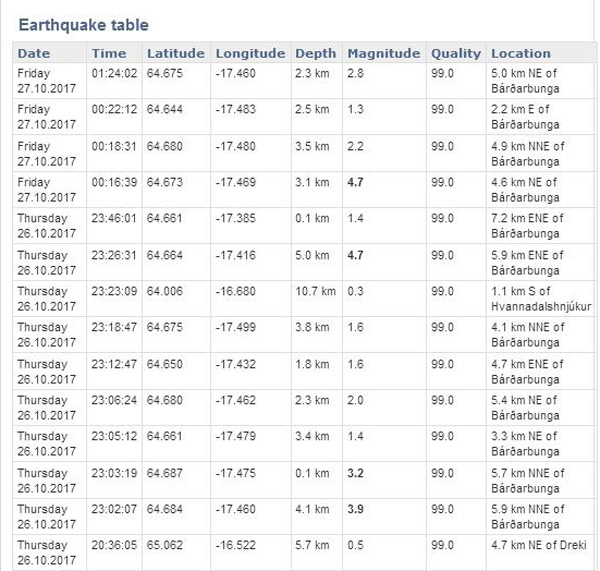The width and height of the screenshot is (600, 571).
Task: Select the 23:26:31 time cell
Action: pyautogui.click(x=113, y=255)
